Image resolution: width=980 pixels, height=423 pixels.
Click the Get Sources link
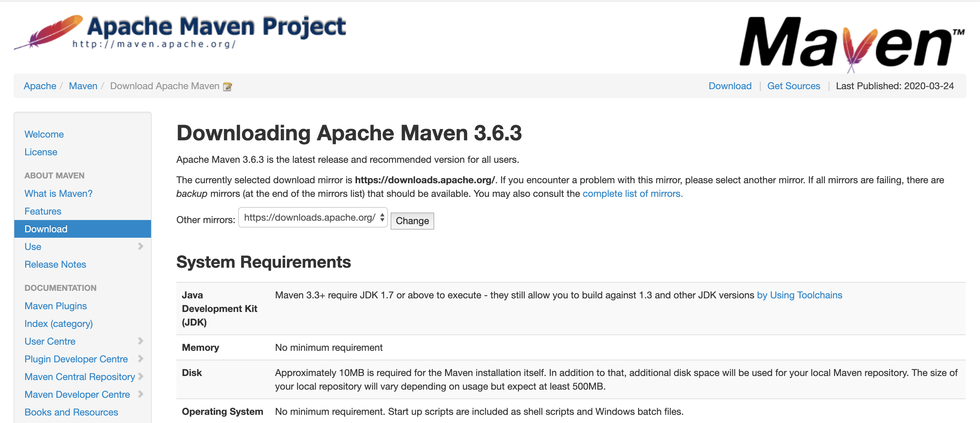coord(794,86)
